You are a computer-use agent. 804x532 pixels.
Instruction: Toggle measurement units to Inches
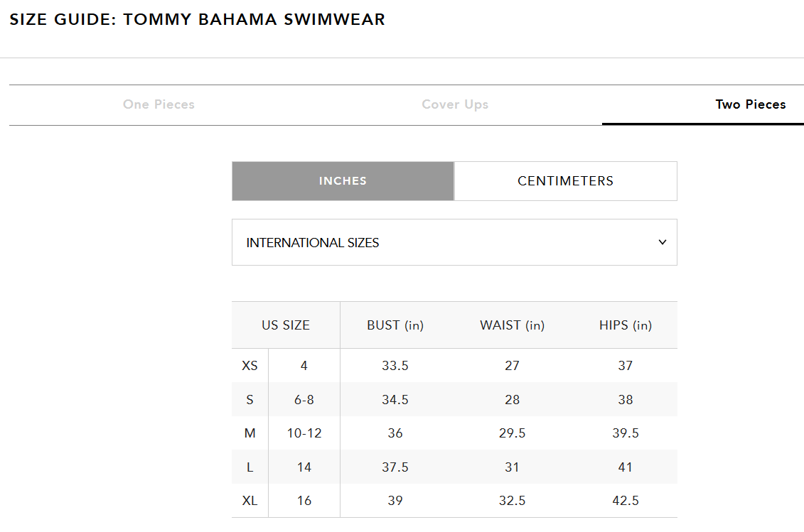343,181
